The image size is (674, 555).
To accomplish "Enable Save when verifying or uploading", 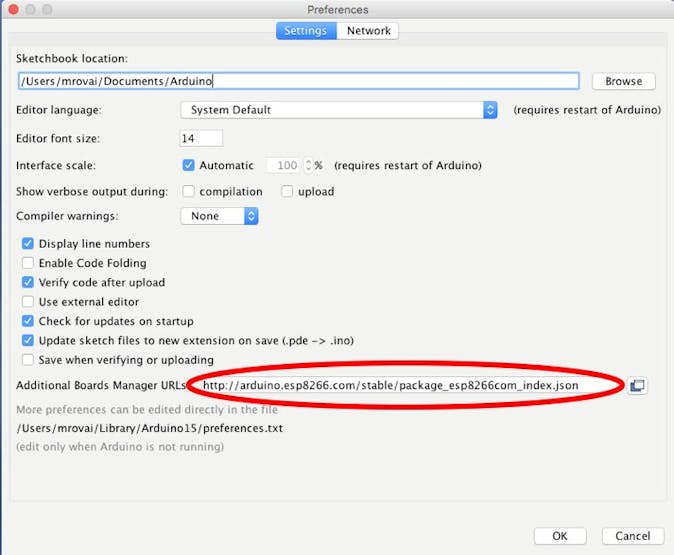I will pos(28,359).
